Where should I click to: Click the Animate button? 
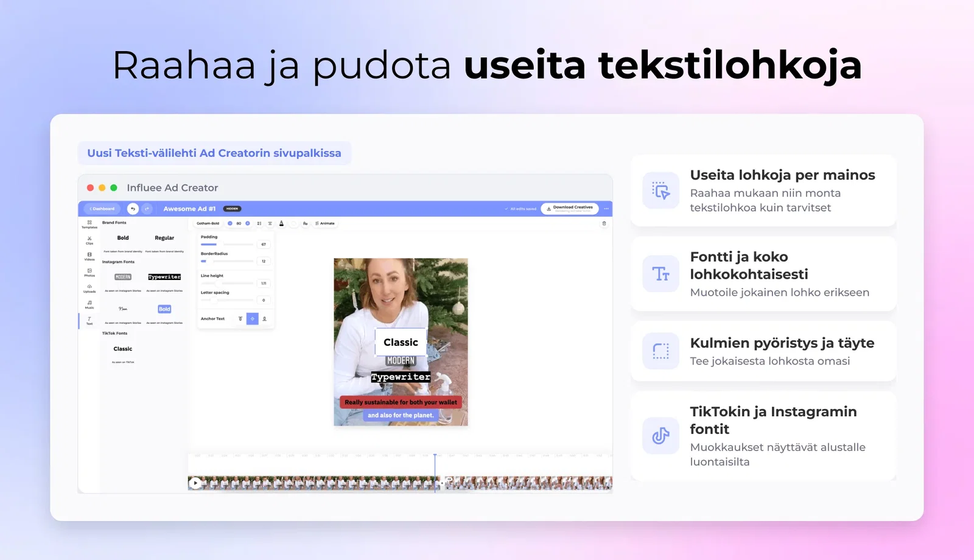pos(325,223)
